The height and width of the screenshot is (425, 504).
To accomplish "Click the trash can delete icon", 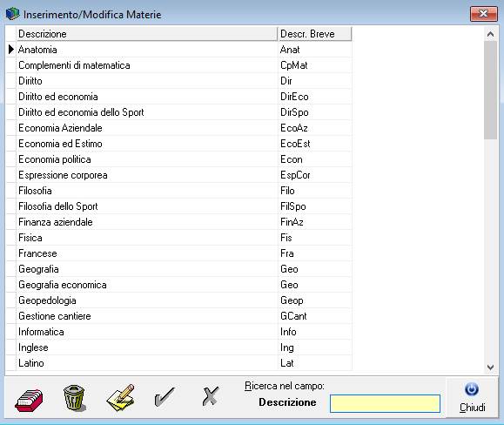I will pyautogui.click(x=75, y=398).
